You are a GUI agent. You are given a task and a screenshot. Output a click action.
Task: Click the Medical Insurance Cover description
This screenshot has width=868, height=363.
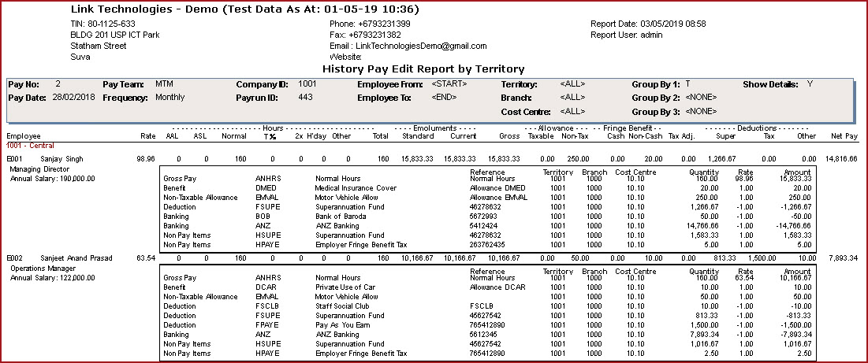356,188
